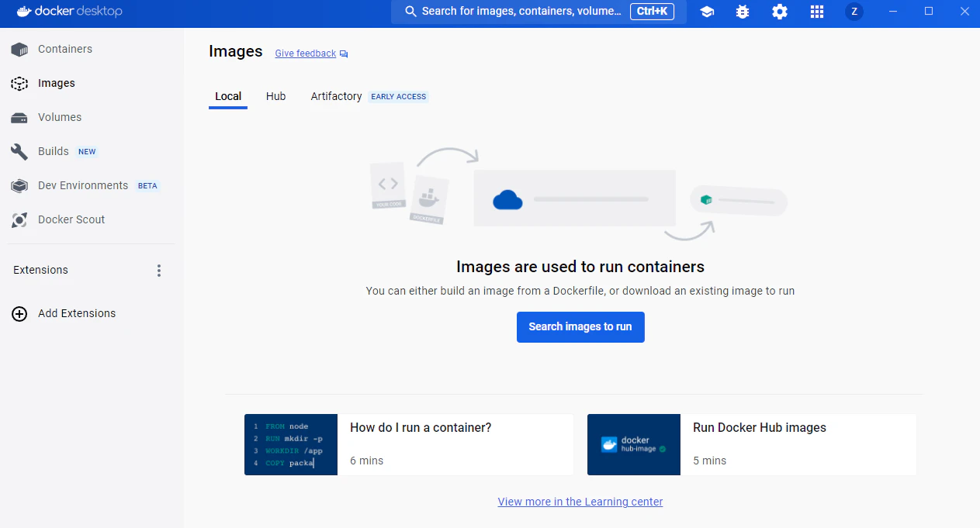Click the Give feedback link
This screenshot has height=528, width=980.
point(306,53)
